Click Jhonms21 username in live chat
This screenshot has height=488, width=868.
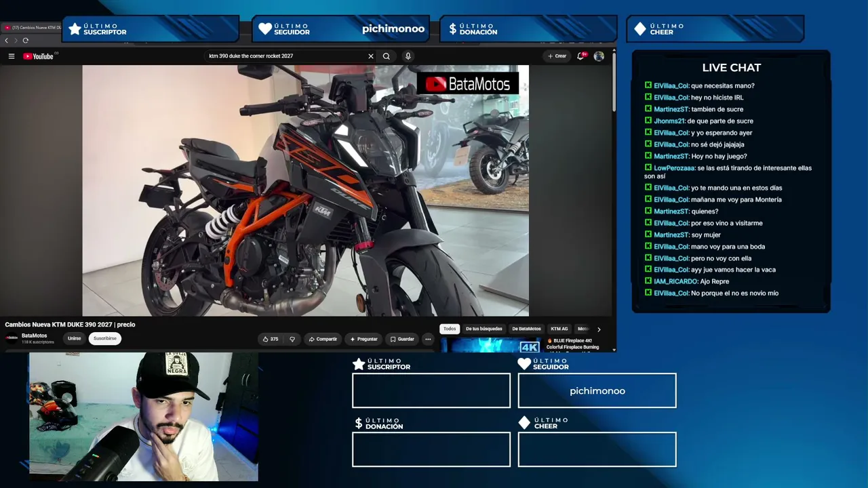pyautogui.click(x=669, y=121)
